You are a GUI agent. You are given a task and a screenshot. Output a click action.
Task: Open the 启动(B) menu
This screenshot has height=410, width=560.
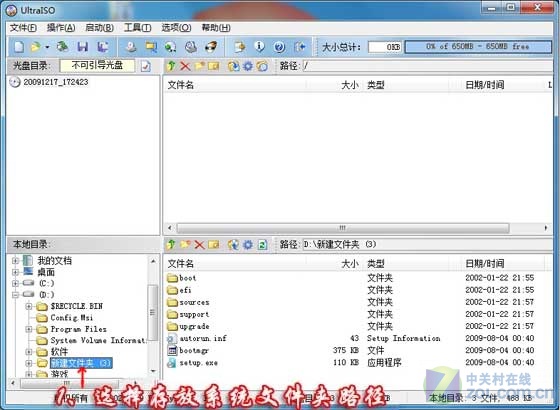100,28
